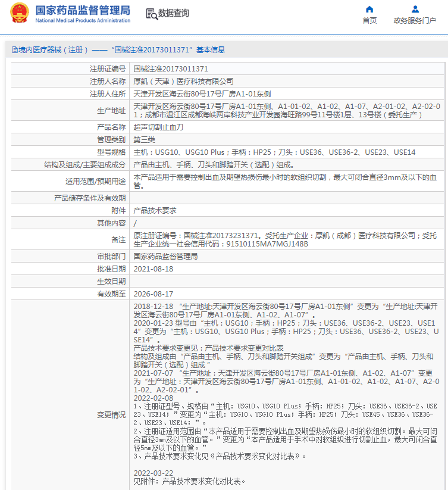
Task: Click the 政务服务门户 person icon
Action: [x=415, y=9]
